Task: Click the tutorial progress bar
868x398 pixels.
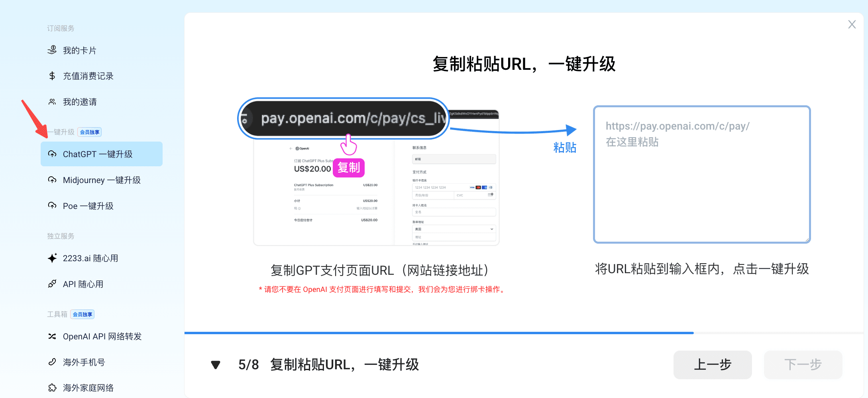Action: coord(524,333)
